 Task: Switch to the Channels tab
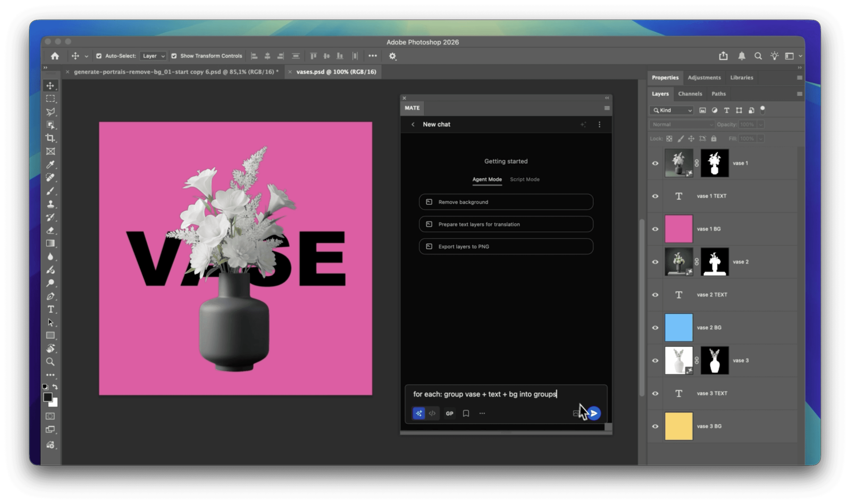coord(690,94)
